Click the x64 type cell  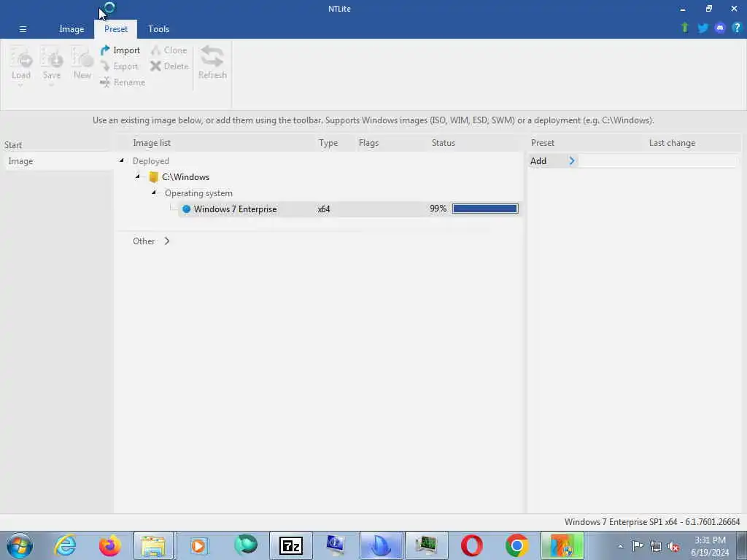323,209
